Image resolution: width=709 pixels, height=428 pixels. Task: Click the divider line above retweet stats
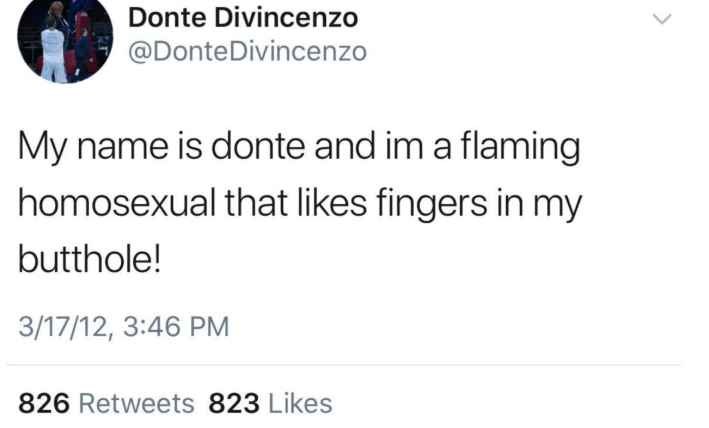click(x=350, y=365)
